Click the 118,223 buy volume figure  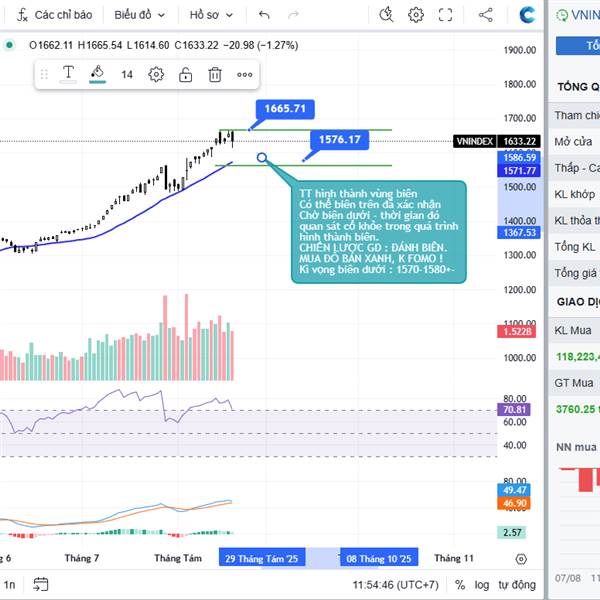point(578,357)
